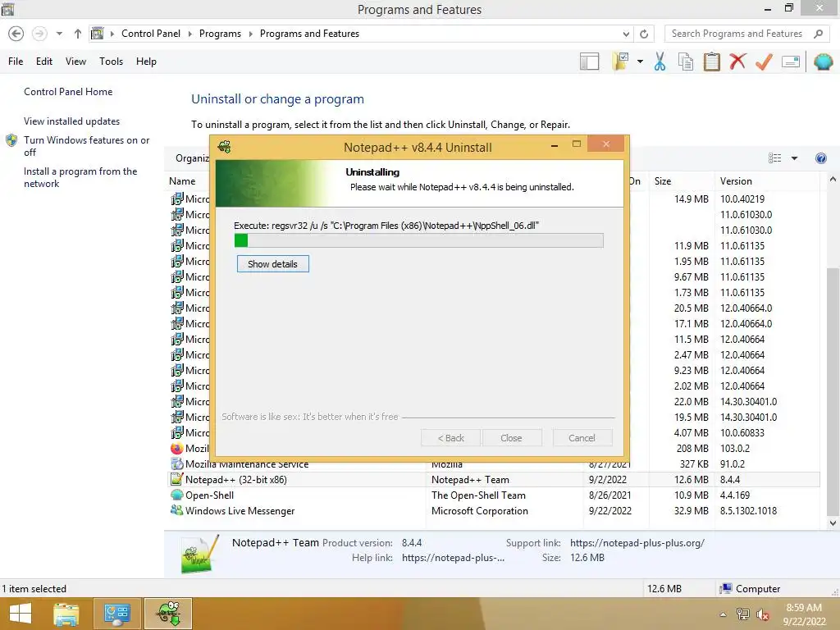The height and width of the screenshot is (630, 840).
Task: Click the blue Help icon
Action: click(x=820, y=158)
